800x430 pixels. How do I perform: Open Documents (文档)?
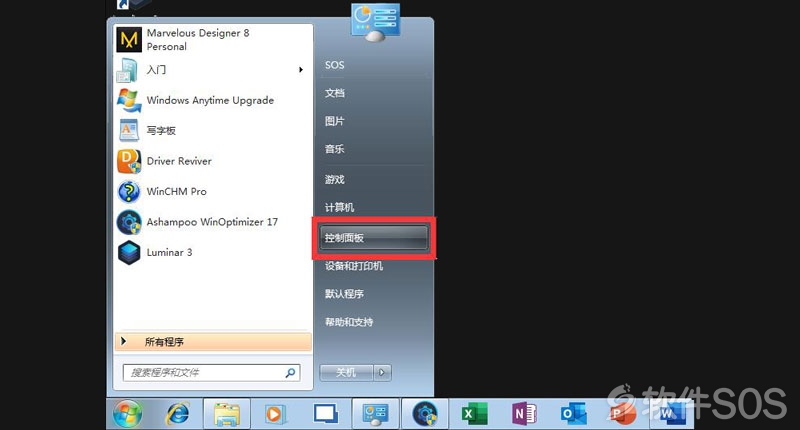[x=335, y=93]
